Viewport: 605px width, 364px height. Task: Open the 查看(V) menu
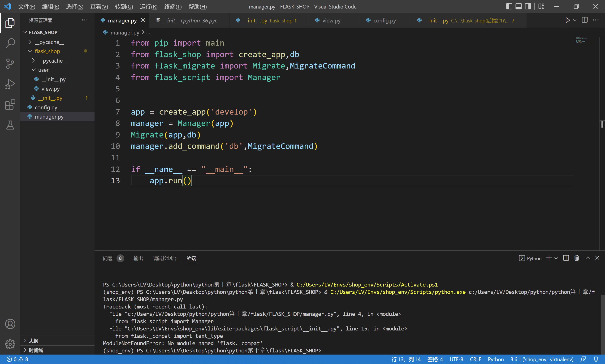coord(99,7)
